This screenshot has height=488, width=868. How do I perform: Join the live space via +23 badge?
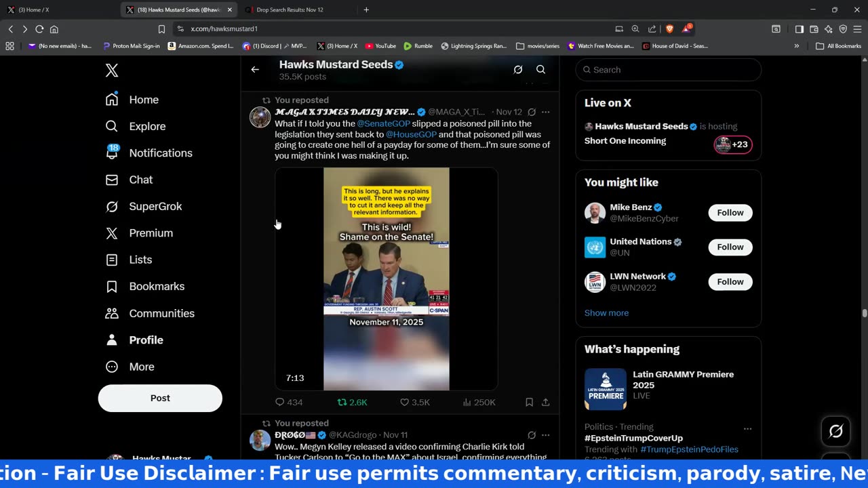pyautogui.click(x=733, y=144)
